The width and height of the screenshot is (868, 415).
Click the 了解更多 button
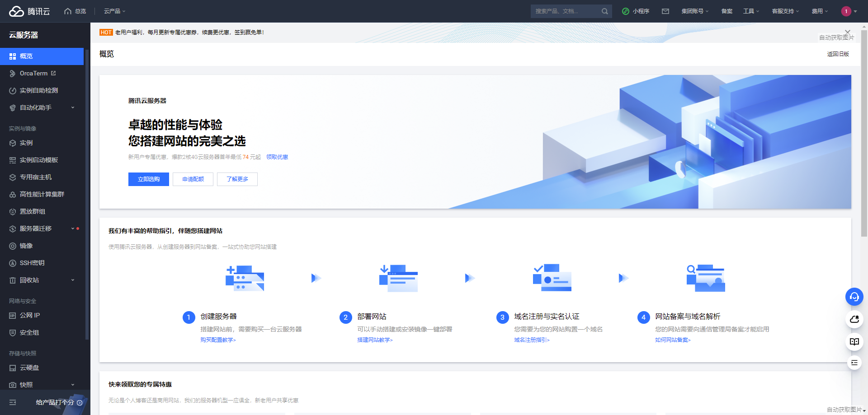237,179
